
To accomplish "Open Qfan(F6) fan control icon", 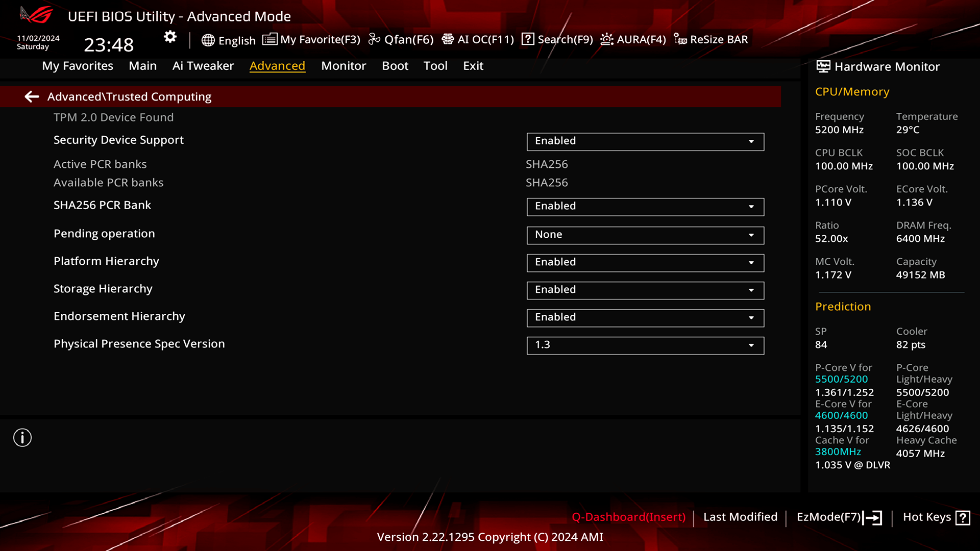I will (x=374, y=39).
